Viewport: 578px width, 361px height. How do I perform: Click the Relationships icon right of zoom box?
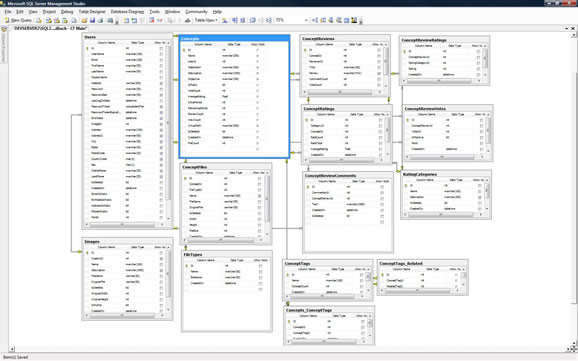click(315, 20)
